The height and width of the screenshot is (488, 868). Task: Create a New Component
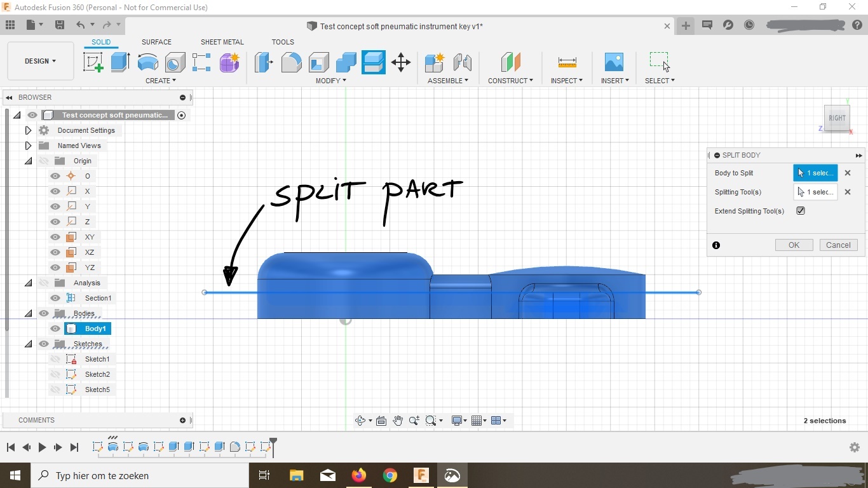click(435, 62)
